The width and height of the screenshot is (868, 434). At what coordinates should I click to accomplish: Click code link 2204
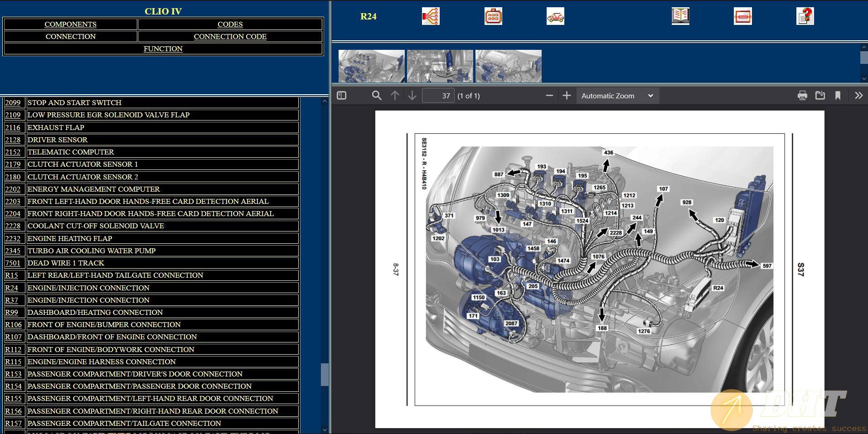tap(13, 213)
